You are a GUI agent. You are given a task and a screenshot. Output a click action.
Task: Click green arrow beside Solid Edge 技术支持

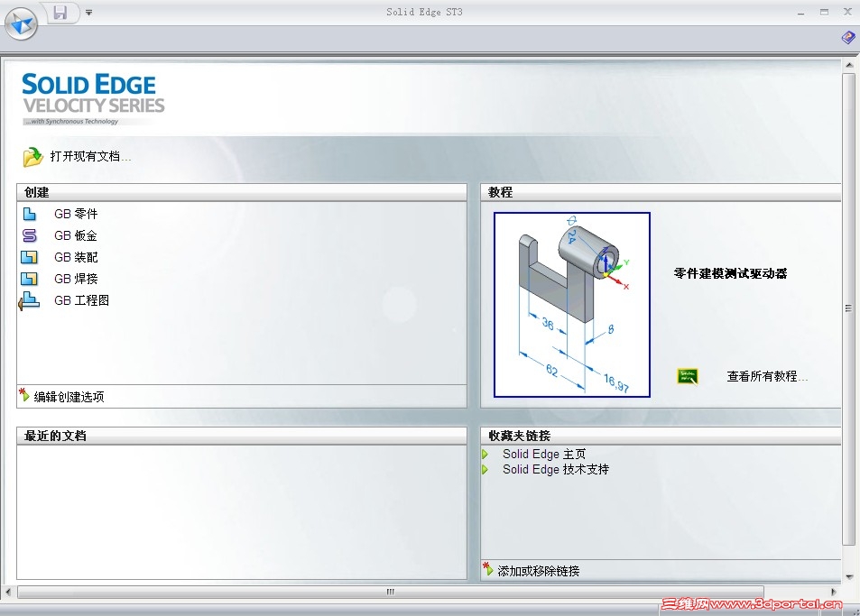tap(485, 470)
